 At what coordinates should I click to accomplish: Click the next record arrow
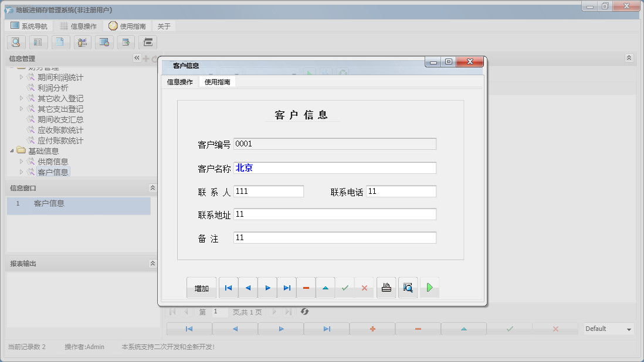(267, 288)
